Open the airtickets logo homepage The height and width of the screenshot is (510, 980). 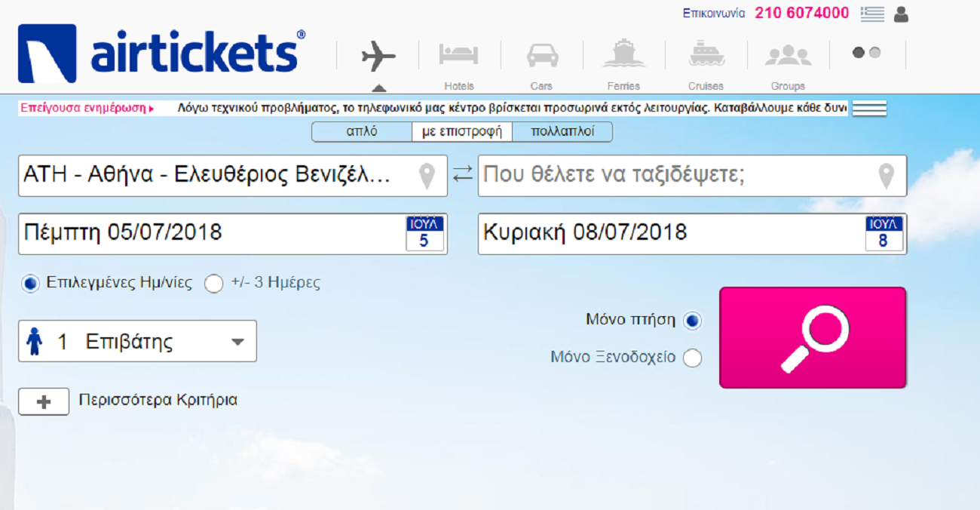(x=162, y=54)
